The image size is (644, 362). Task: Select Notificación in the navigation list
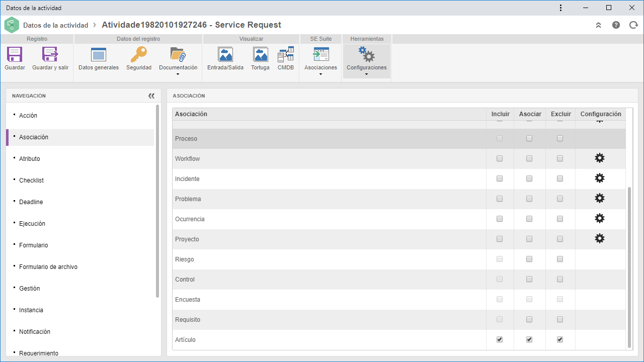[80, 332]
